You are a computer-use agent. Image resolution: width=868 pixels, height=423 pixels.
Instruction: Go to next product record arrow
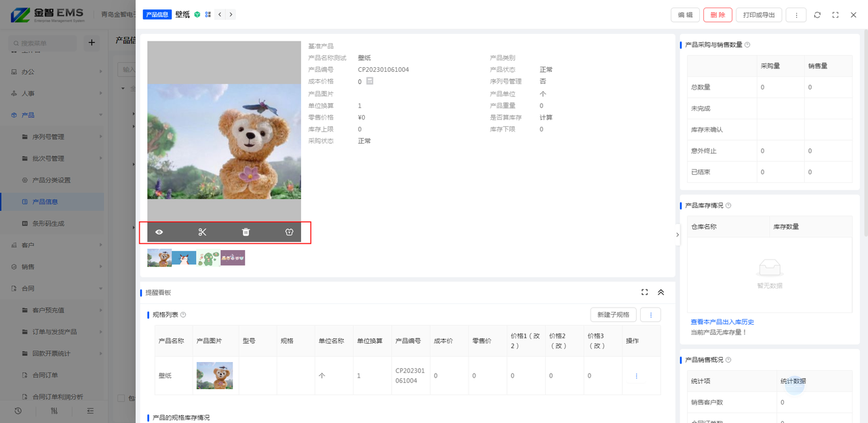[x=231, y=14]
